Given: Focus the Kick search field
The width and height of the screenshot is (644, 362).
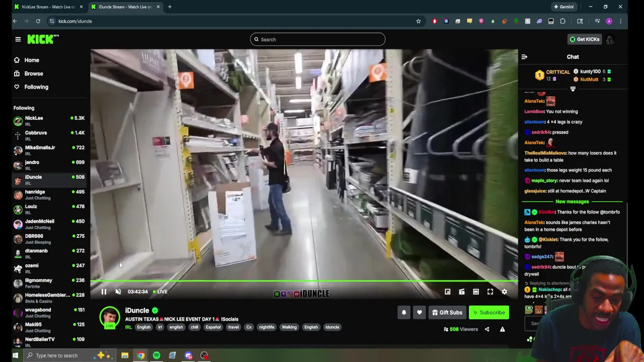Looking at the screenshot, I should (x=317, y=39).
